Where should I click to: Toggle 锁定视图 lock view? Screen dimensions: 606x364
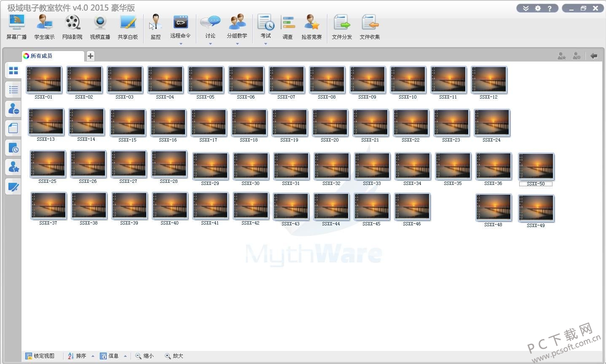click(x=40, y=356)
